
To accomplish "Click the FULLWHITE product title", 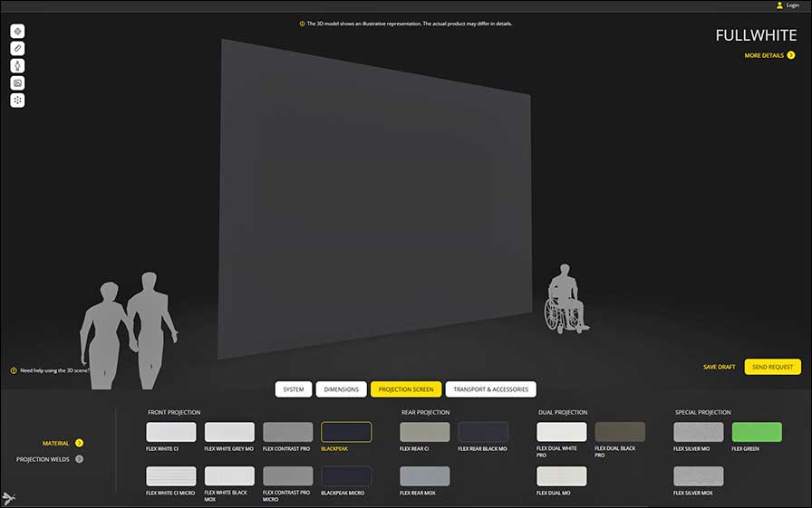I will [756, 35].
